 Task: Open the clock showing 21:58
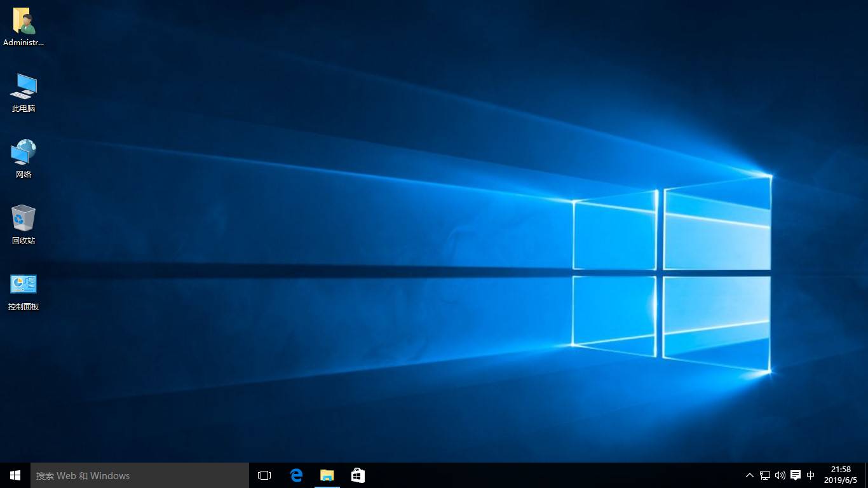pos(841,470)
